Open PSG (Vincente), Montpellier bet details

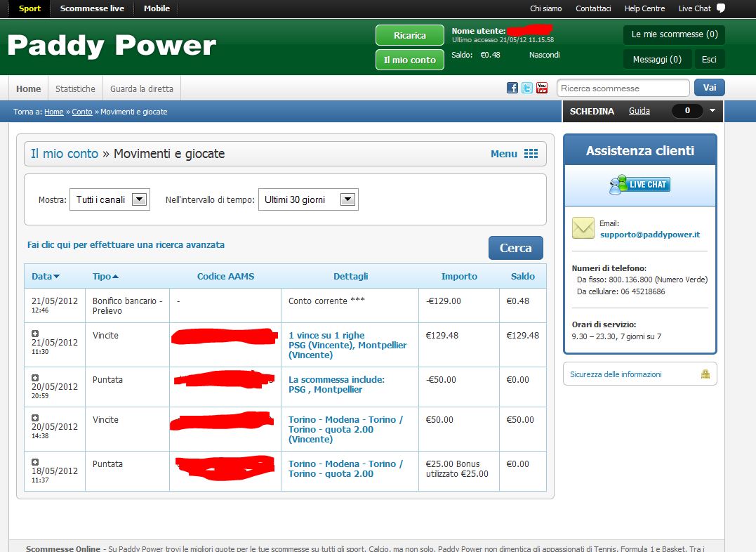pos(347,345)
